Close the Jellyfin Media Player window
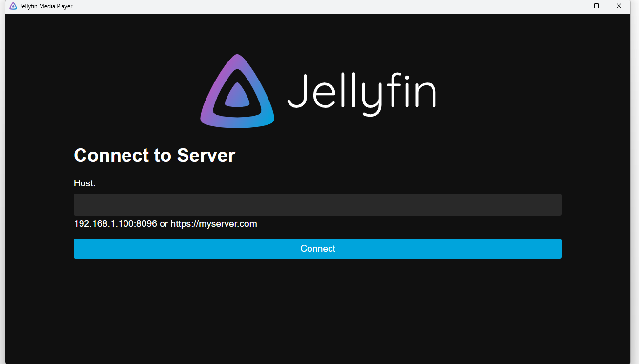The height and width of the screenshot is (364, 639). 619,6
